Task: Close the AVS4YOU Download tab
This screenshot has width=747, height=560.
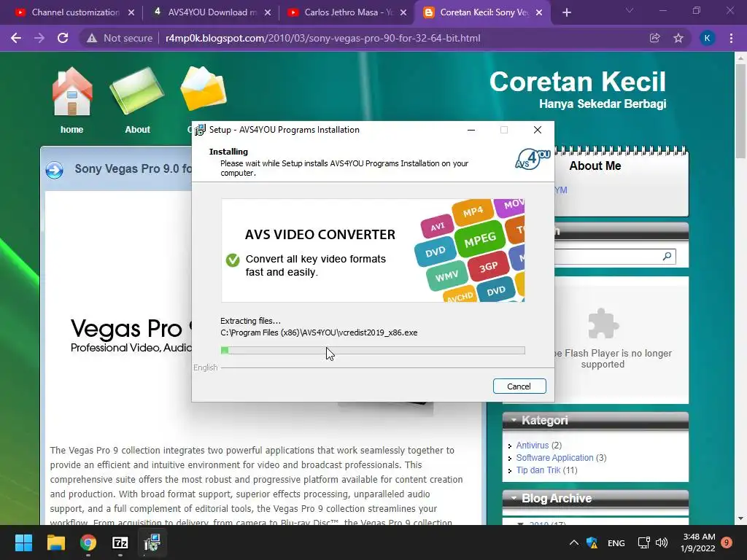Action: point(268,13)
